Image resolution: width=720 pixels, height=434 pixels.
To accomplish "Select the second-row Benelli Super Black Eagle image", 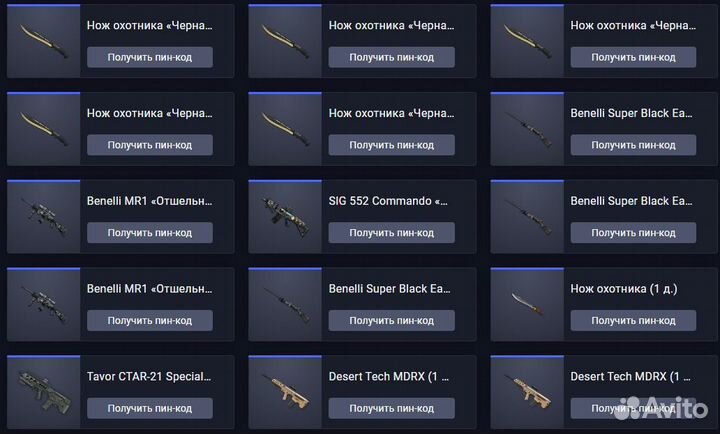I will 527,129.
